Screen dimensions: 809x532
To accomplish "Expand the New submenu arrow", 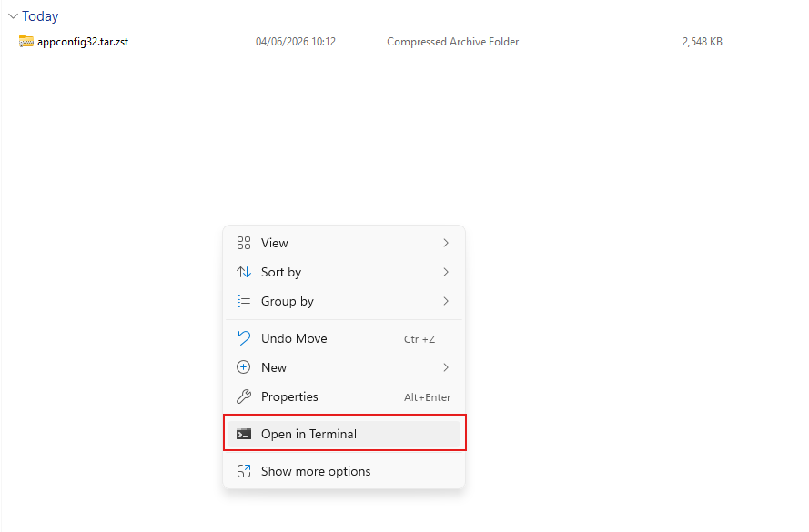I will (x=446, y=367).
